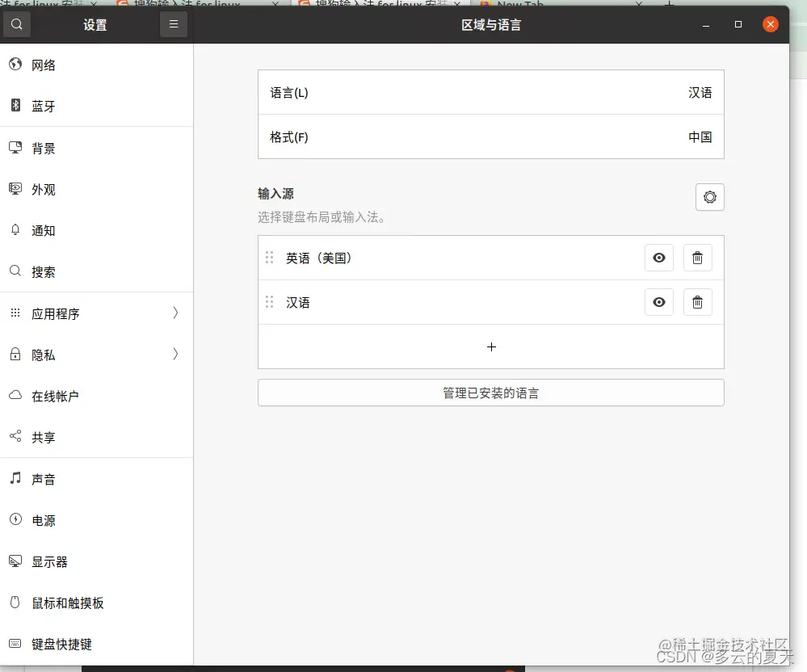Maximize the settings window

pos(738,24)
